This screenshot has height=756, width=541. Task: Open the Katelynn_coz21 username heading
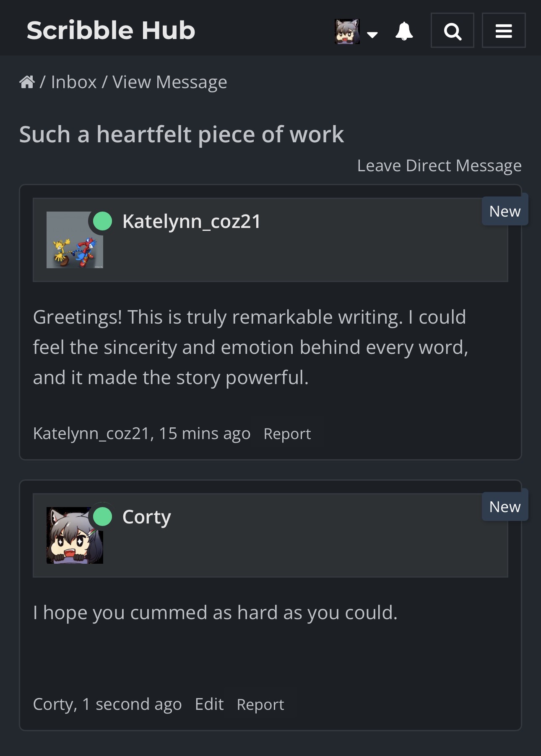(191, 221)
